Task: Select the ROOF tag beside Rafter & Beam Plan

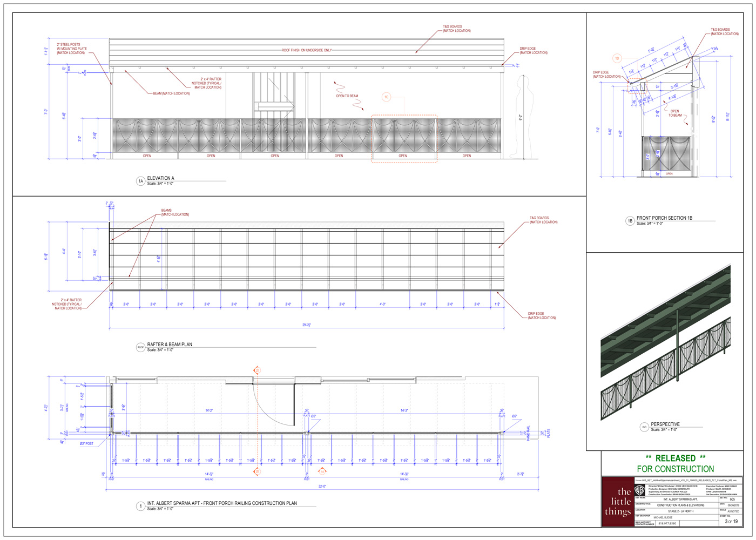Action: [x=140, y=347]
